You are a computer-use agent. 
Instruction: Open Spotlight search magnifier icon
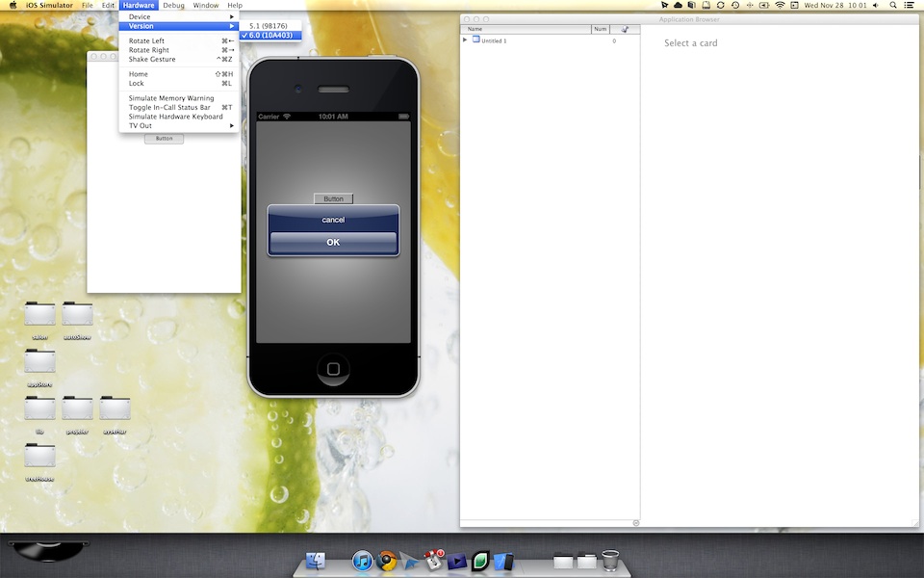point(891,6)
